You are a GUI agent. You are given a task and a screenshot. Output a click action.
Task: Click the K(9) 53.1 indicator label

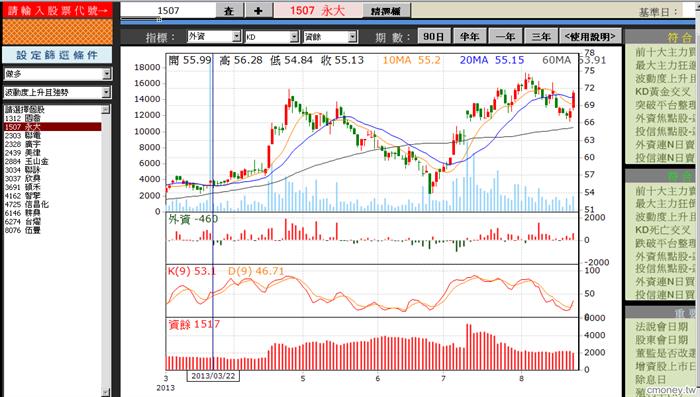(x=192, y=271)
